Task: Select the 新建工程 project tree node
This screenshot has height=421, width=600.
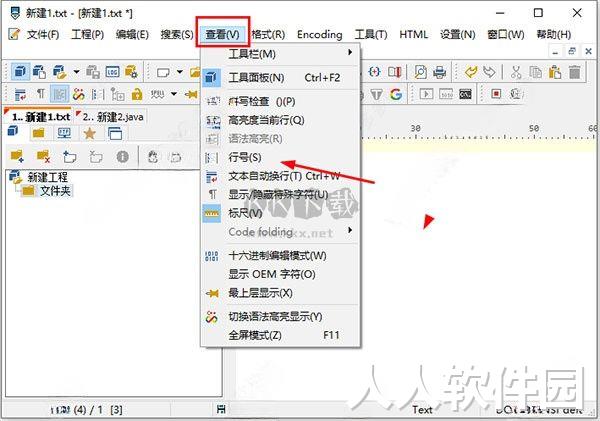Action: point(47,177)
